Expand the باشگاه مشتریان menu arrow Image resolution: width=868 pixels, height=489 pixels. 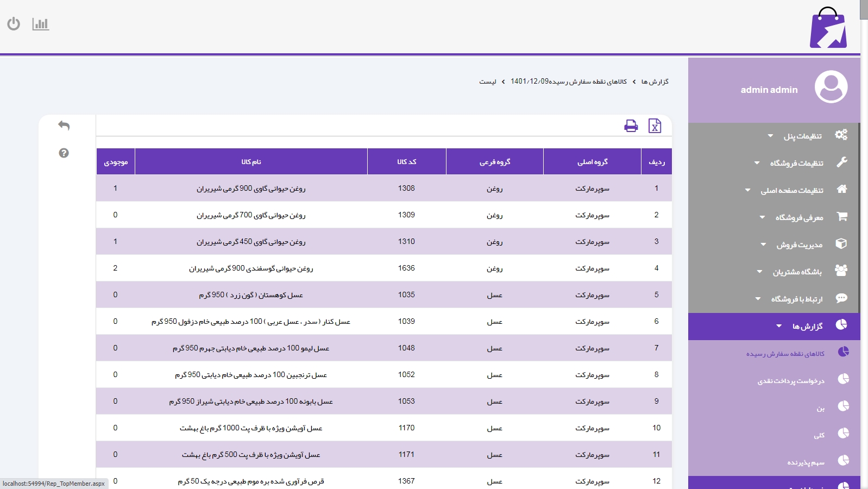point(760,272)
